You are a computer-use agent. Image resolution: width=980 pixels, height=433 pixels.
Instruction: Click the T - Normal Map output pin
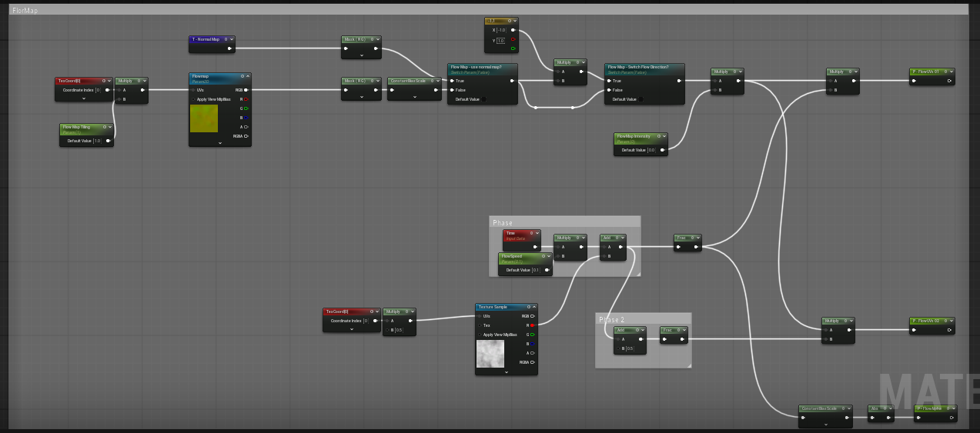229,48
